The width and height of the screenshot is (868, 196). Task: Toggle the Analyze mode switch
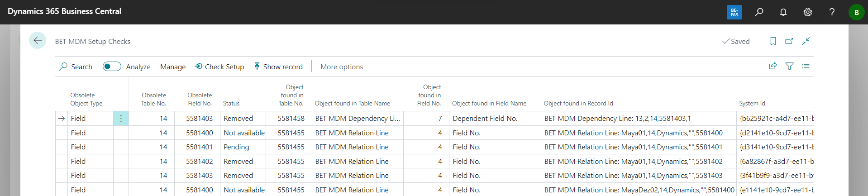(x=112, y=67)
